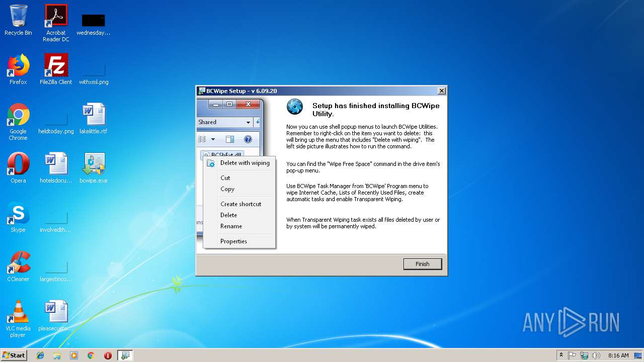Select the lakelittle.rtf document icon

[94, 119]
